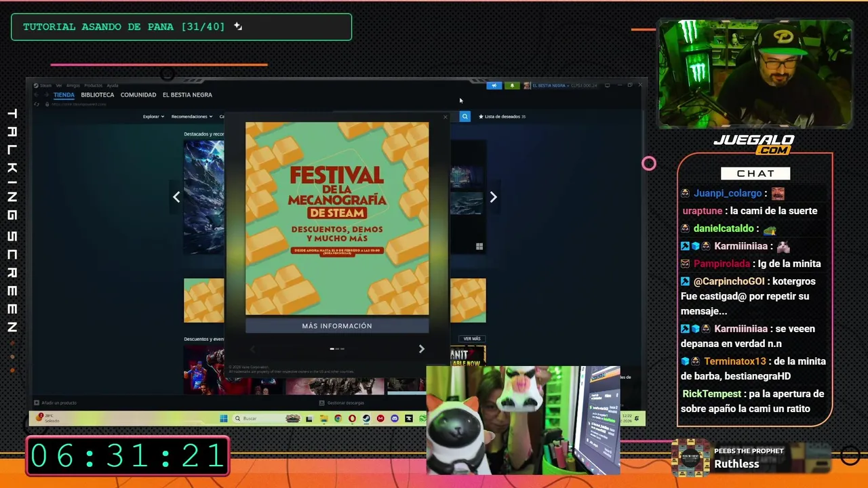The image size is (868, 488).
Task: Click the store URL address bar
Action: tap(79, 104)
